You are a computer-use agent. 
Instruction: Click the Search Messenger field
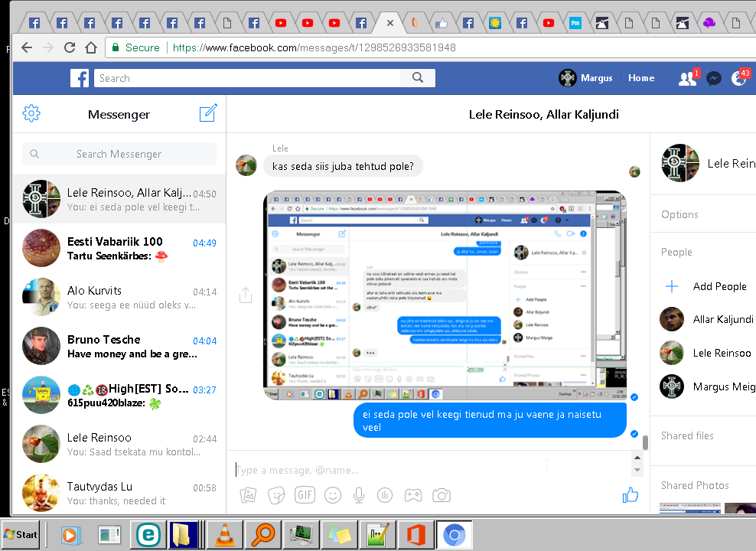tap(119, 154)
